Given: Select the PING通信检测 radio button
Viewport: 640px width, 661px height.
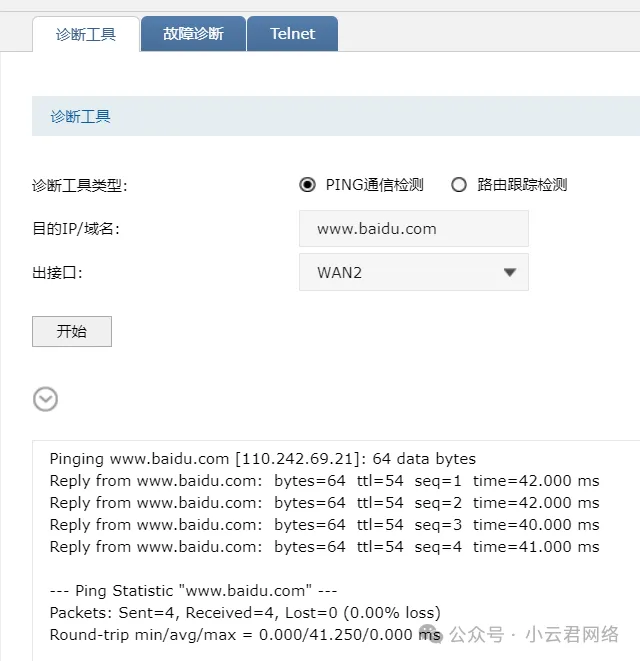Looking at the screenshot, I should pyautogui.click(x=307, y=185).
